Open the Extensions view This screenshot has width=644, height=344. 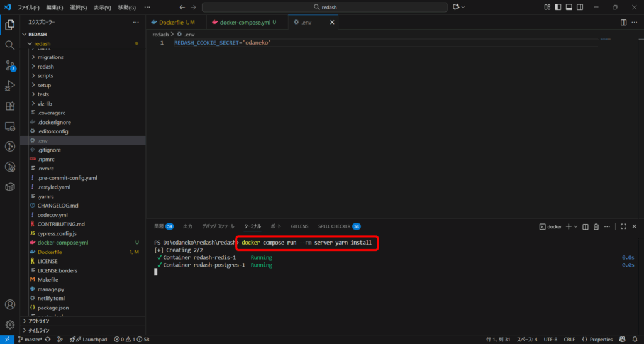click(x=9, y=106)
